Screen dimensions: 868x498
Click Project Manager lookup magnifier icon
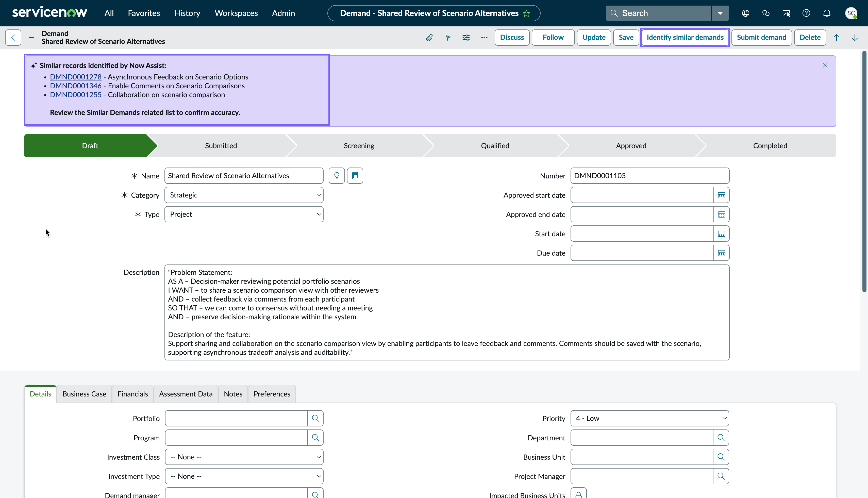(721, 476)
